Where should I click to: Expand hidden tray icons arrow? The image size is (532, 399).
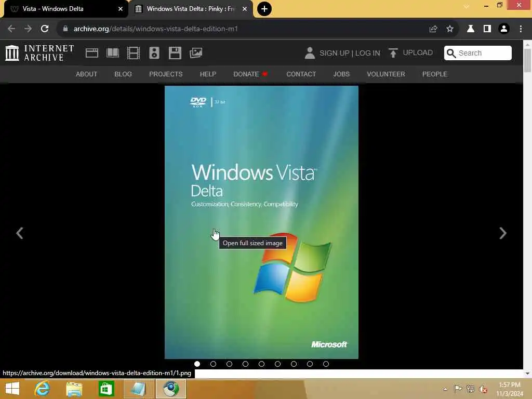point(445,389)
